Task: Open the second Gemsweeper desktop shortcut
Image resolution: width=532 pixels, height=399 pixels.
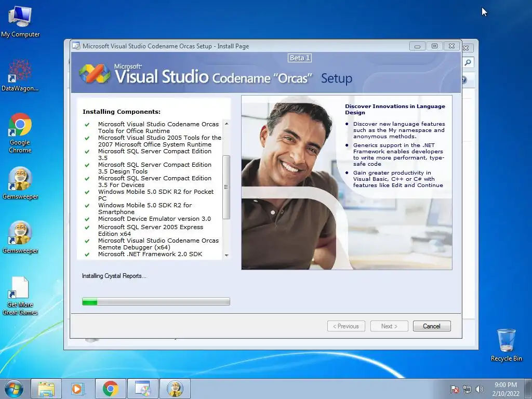Action: pos(20,237)
